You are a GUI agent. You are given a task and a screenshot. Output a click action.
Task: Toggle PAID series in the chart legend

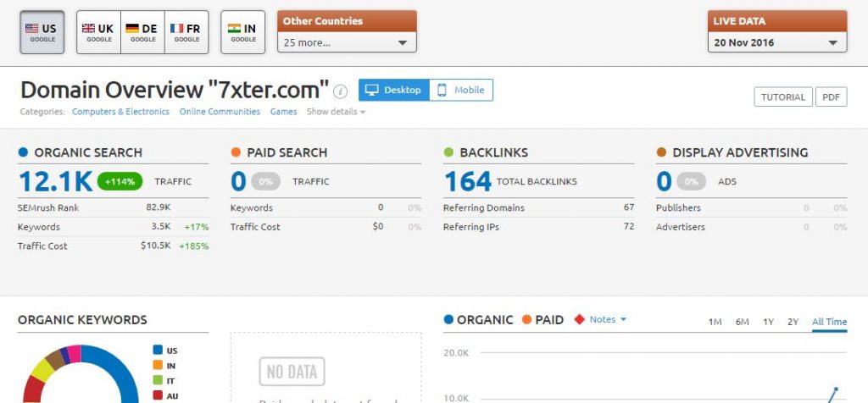543,319
